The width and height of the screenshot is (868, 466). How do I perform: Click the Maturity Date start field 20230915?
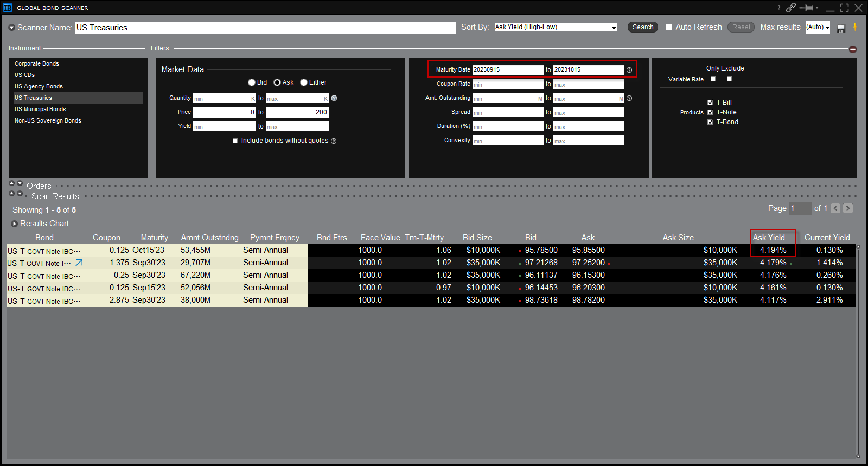click(508, 69)
